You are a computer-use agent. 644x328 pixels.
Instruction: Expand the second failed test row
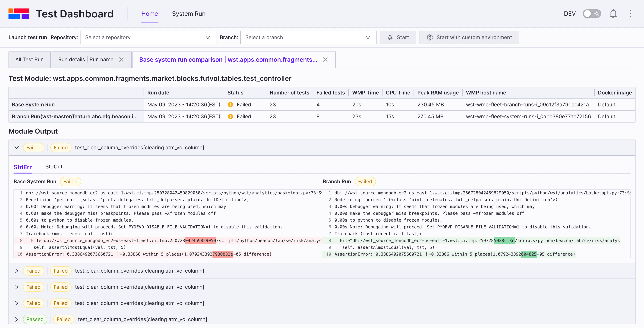coord(17,271)
